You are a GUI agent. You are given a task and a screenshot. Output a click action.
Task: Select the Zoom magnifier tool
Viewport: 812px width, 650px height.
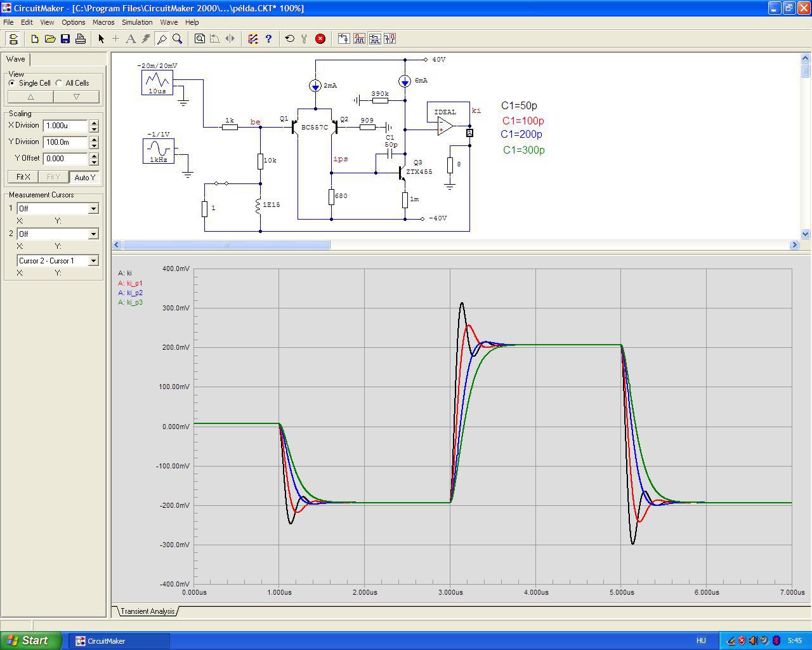click(x=178, y=39)
